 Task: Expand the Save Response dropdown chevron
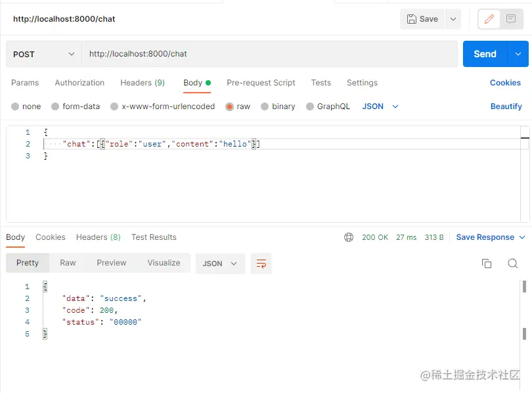[522, 237]
